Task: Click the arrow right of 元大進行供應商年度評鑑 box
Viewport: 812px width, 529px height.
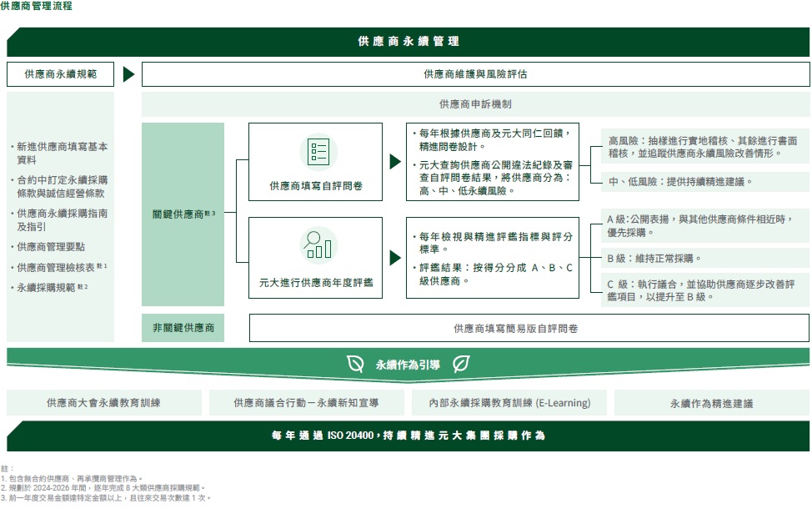Action: click(x=395, y=257)
